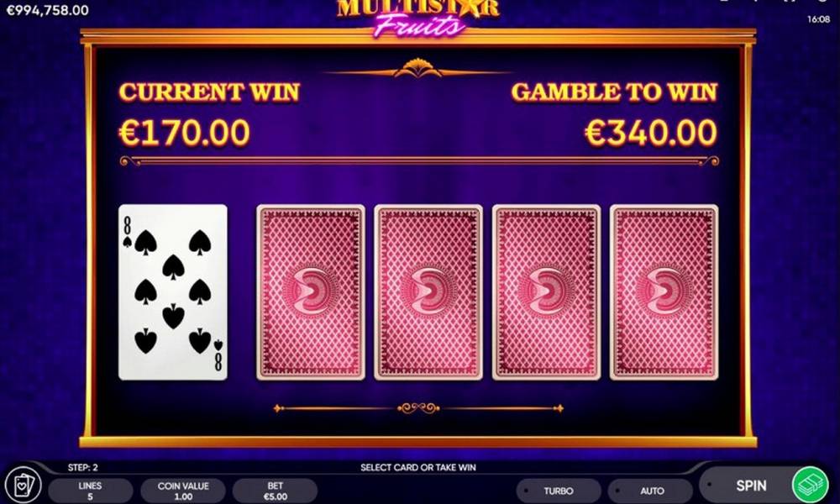Screen dimensions: 840x504
Task: Open the Bet amount selector
Action: (x=275, y=491)
